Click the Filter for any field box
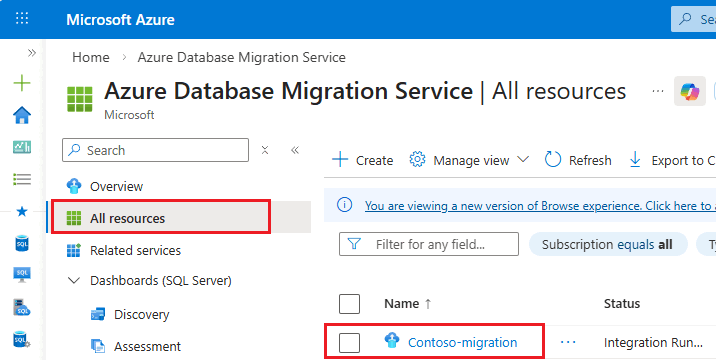 [x=429, y=244]
